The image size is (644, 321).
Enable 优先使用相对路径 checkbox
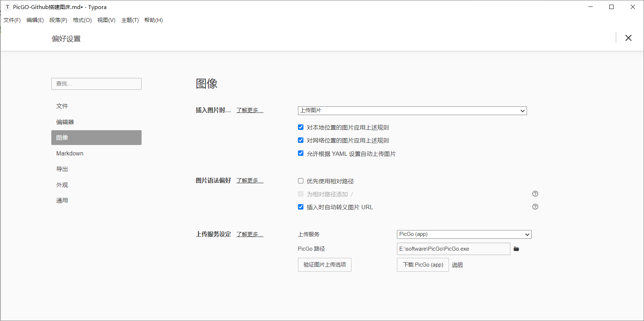pyautogui.click(x=301, y=181)
